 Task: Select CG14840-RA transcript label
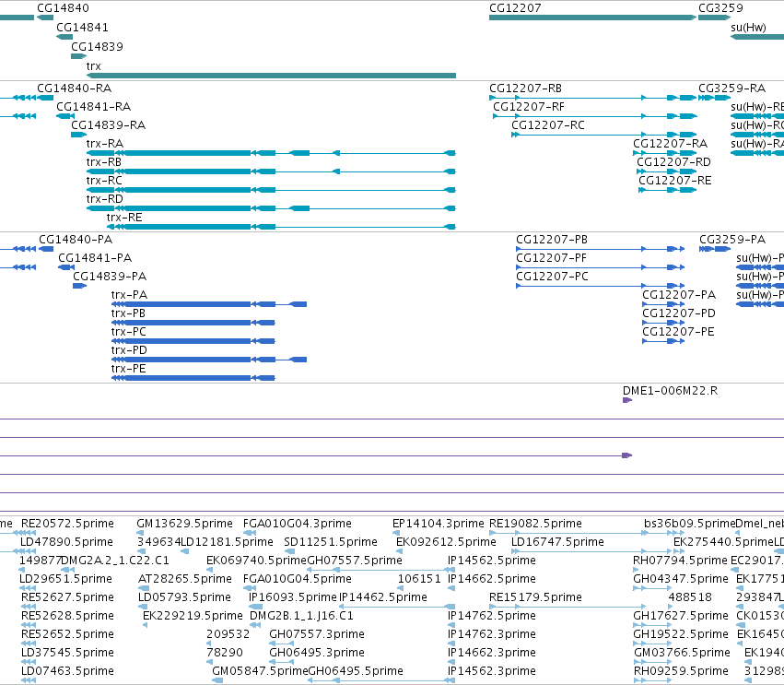(75, 89)
